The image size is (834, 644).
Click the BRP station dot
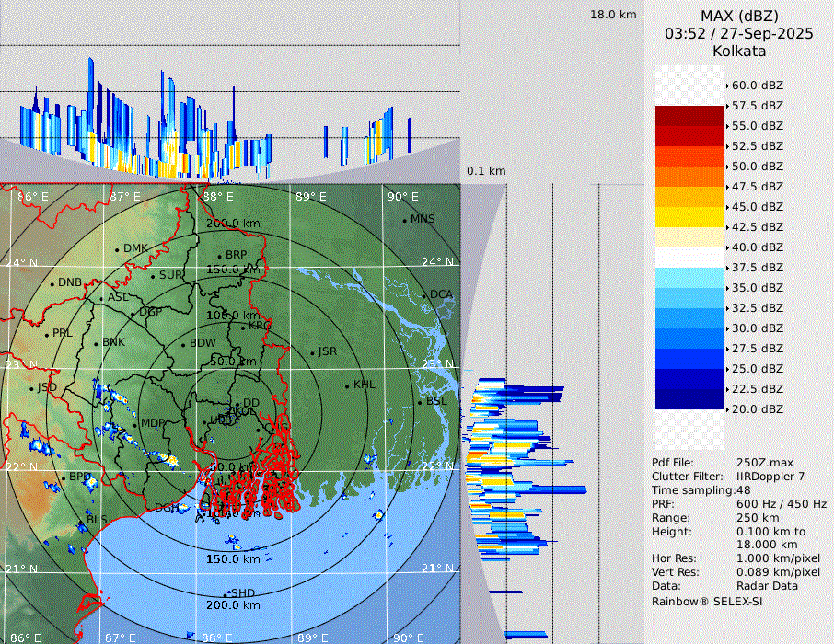tap(219, 256)
